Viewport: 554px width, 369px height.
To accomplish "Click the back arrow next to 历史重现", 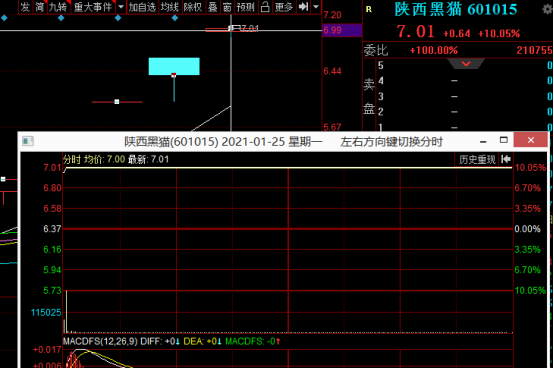I will coord(506,159).
